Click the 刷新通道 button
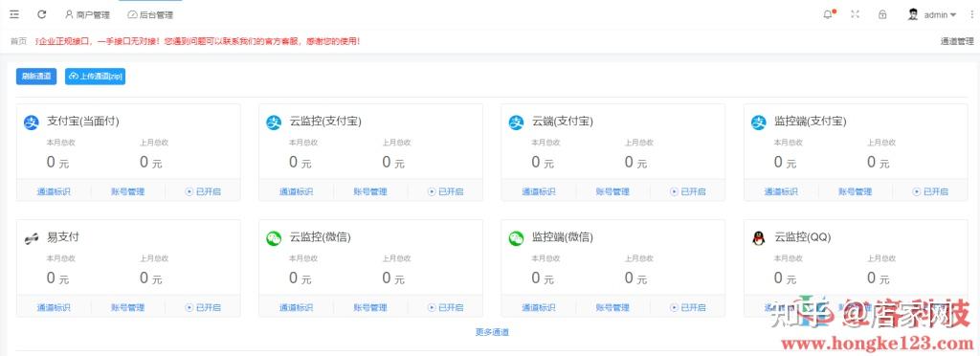980x356 pixels. point(36,77)
